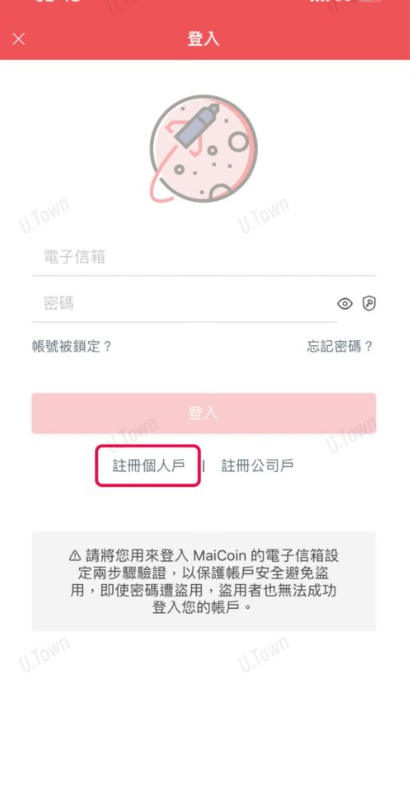Tap the 登入 title in the red header
Screen dimensions: 410x809
coord(204,39)
